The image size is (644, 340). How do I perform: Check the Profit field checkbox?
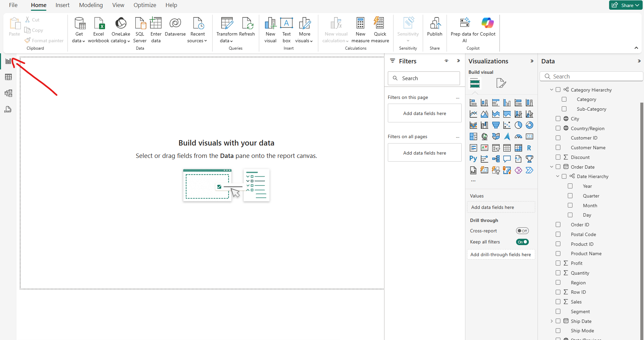tap(558, 263)
